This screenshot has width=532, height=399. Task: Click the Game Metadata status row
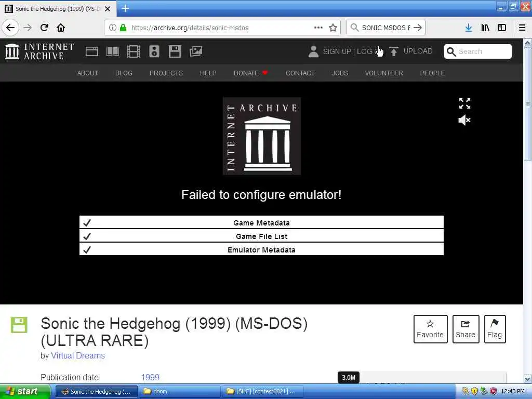pos(261,222)
